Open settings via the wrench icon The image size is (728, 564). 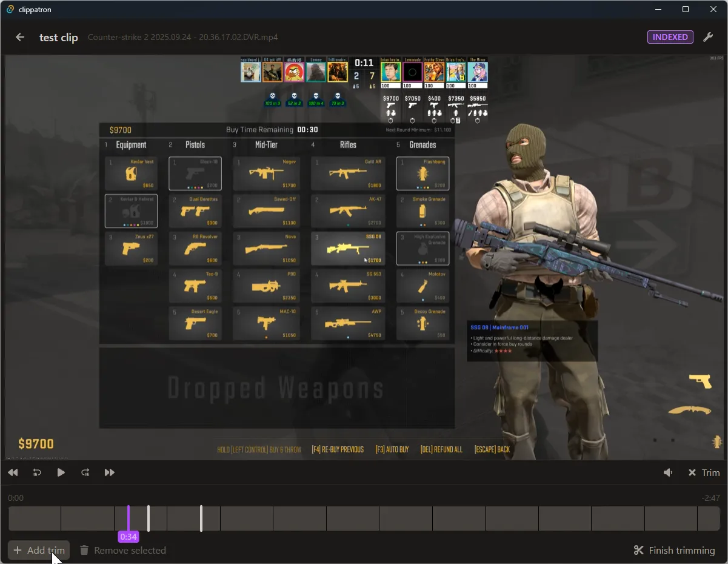tap(707, 37)
